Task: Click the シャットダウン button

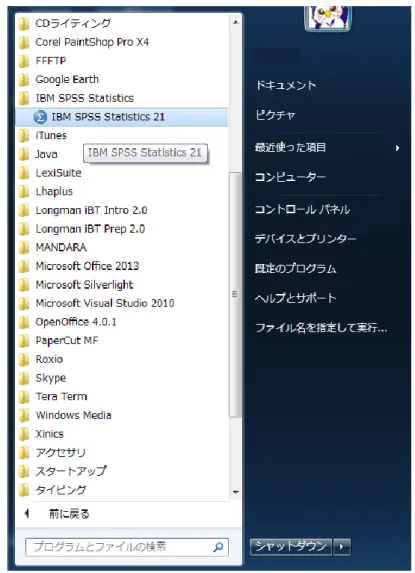Action: coord(291,547)
